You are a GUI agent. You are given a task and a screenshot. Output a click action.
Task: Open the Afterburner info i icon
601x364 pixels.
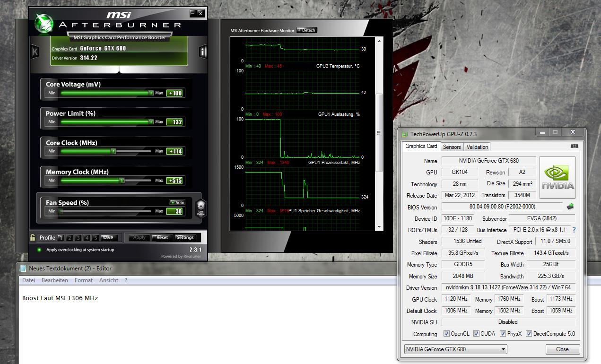coord(203,52)
